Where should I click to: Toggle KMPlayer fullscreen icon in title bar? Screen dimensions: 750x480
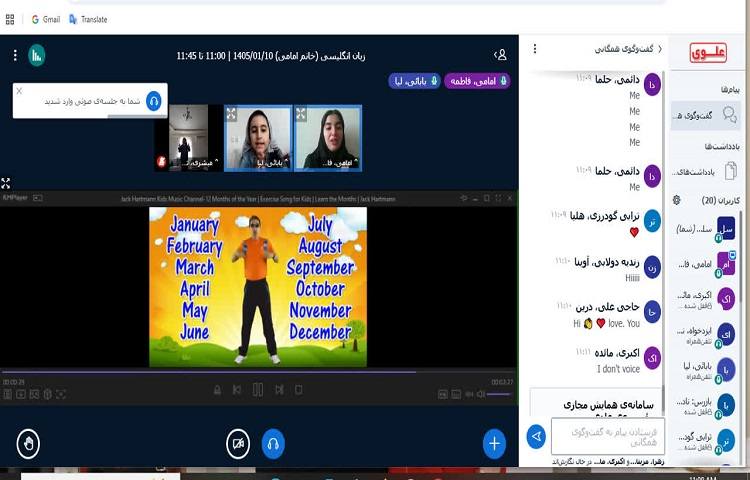pyautogui.click(x=498, y=197)
